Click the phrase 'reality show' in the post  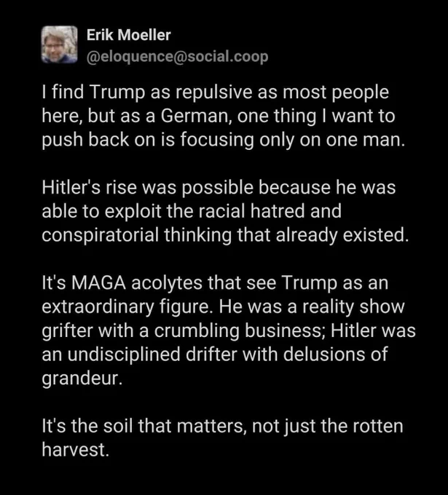click(x=353, y=306)
